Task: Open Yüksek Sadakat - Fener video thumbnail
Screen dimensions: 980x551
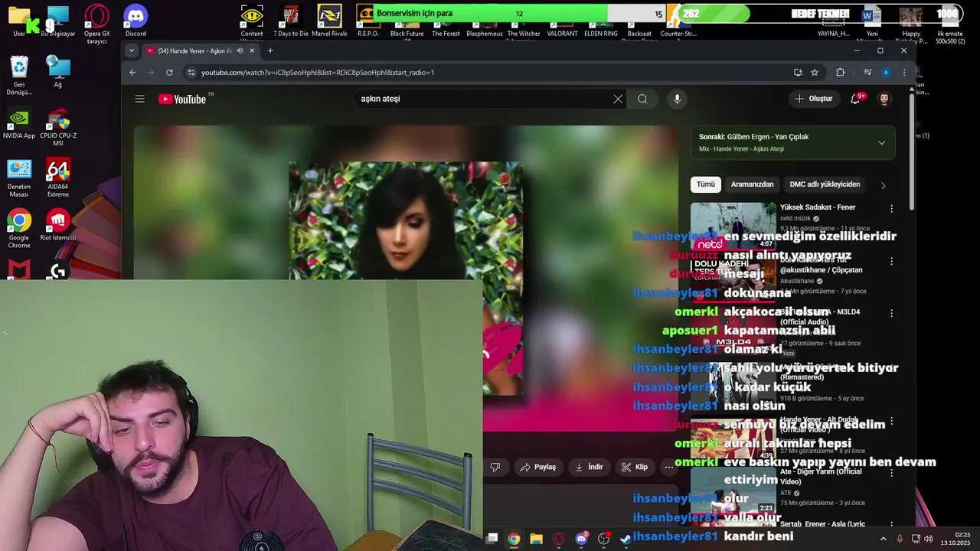Action: (733, 226)
